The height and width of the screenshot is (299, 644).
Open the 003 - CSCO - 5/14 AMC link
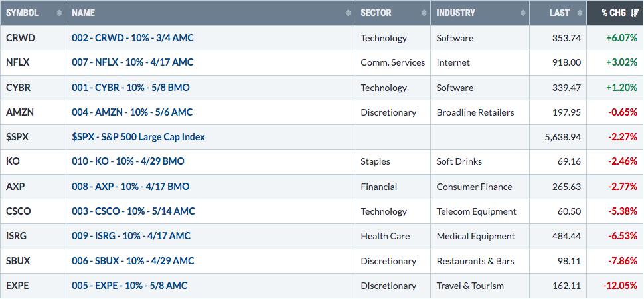tap(133, 211)
